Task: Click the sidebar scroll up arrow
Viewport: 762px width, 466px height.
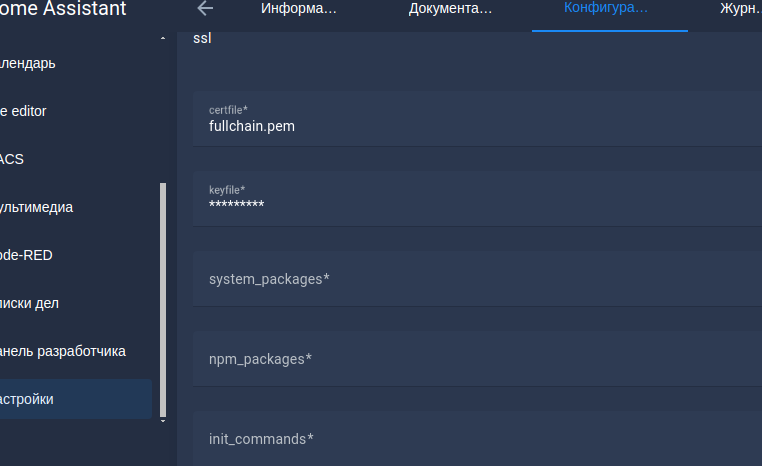Action: pos(163,39)
